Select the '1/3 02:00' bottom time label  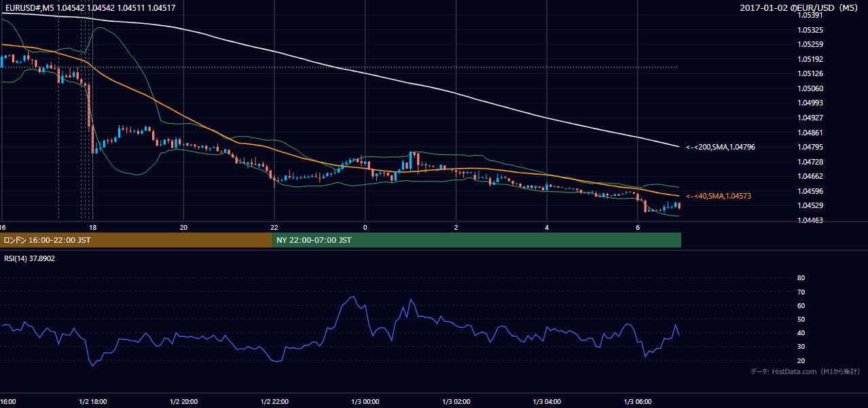tap(456, 402)
